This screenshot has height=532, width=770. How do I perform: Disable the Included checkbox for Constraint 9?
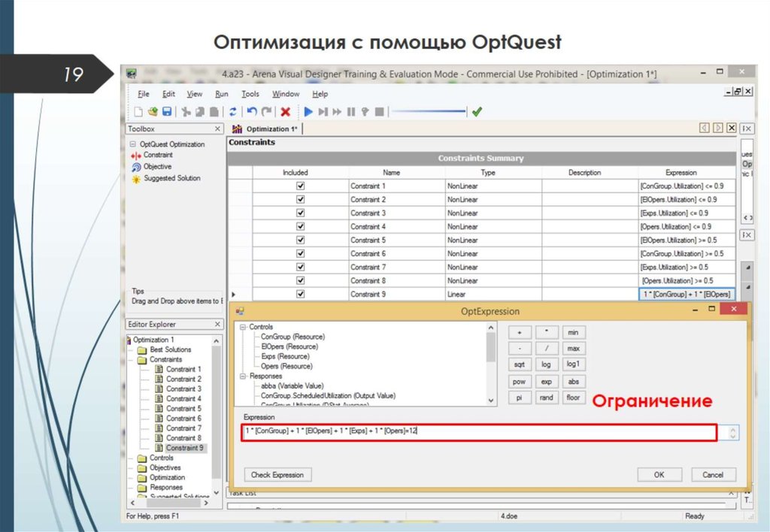click(x=299, y=294)
